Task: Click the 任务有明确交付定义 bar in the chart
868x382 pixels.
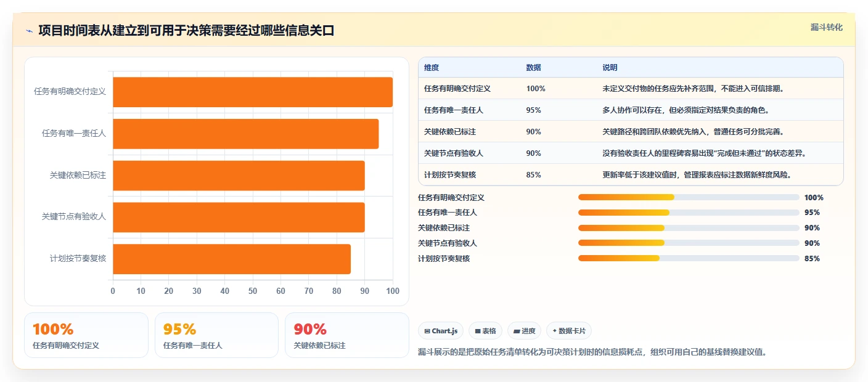Action: click(253, 92)
